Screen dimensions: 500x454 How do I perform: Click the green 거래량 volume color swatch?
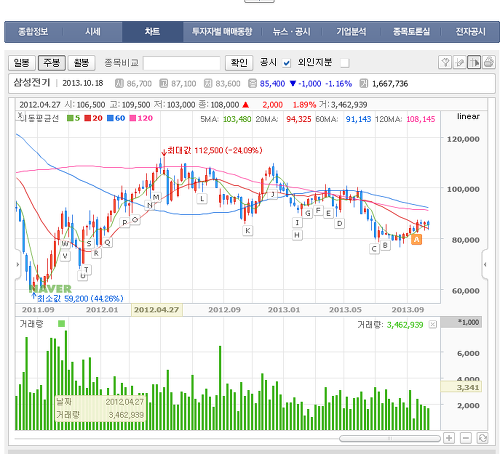pos(61,323)
